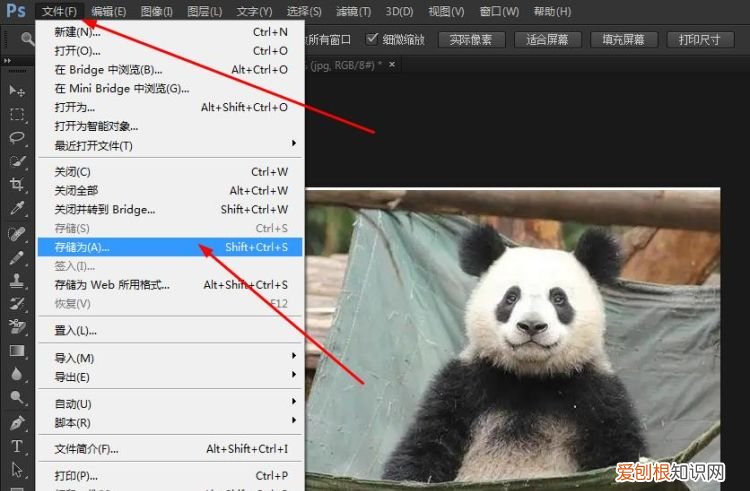Image resolution: width=750 pixels, height=491 pixels.
Task: Select the Quick Selection tool
Action: click(x=17, y=161)
